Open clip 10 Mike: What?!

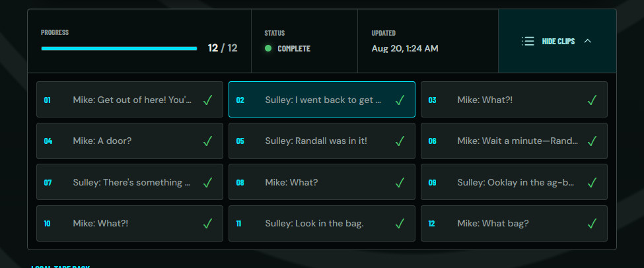[129, 223]
